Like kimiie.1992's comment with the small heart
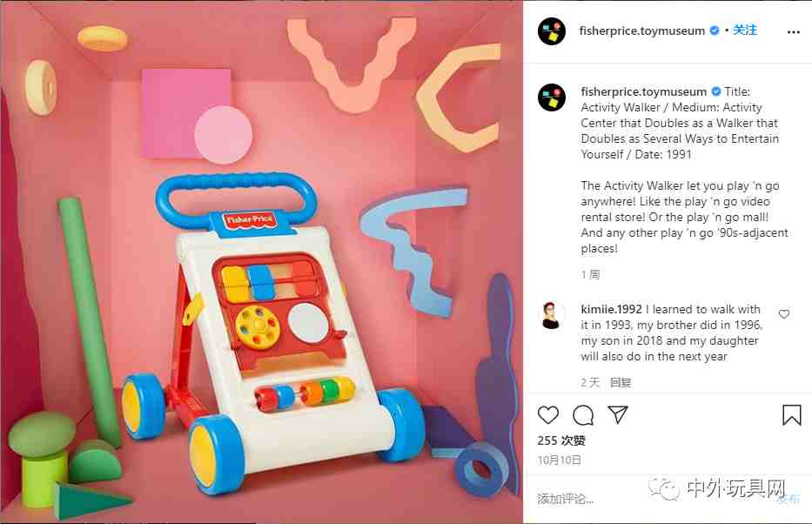 click(784, 314)
